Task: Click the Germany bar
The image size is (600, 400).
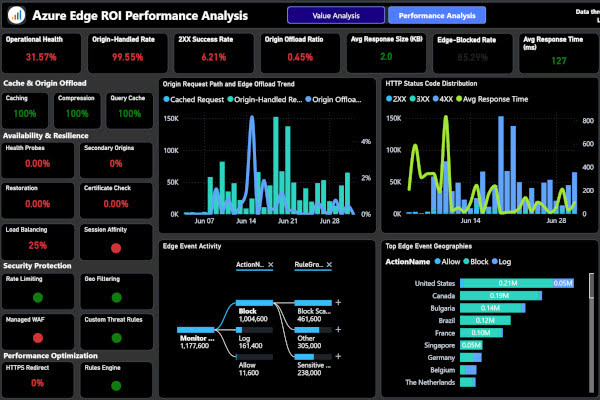Action: coord(471,358)
